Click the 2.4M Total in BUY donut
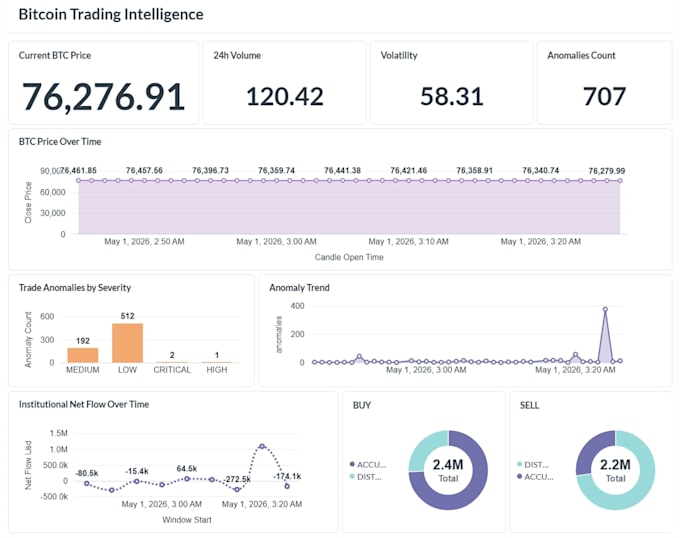680x538 pixels. (x=448, y=470)
